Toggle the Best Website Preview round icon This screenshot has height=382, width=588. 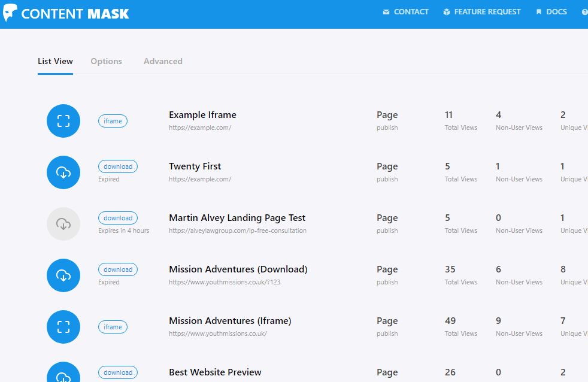pos(63,372)
